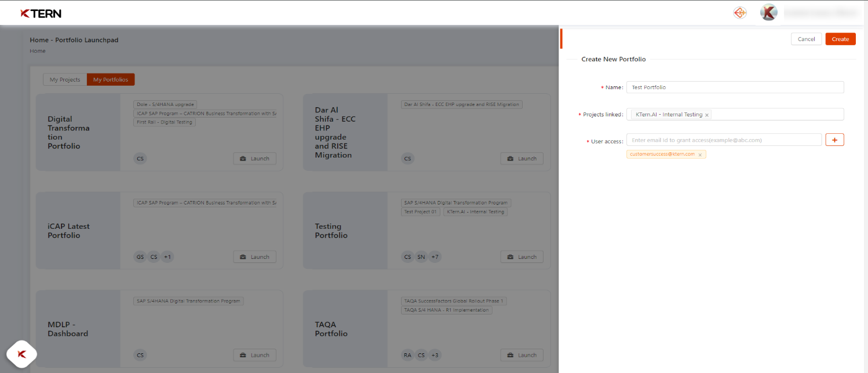Click MDLP - Dashboard title
This screenshot has width=868, height=373.
click(68, 329)
